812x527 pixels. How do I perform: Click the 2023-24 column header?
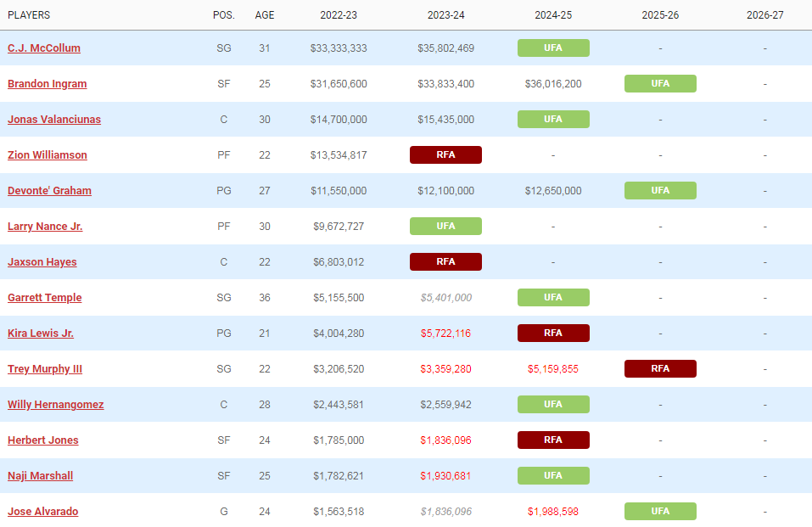click(445, 15)
